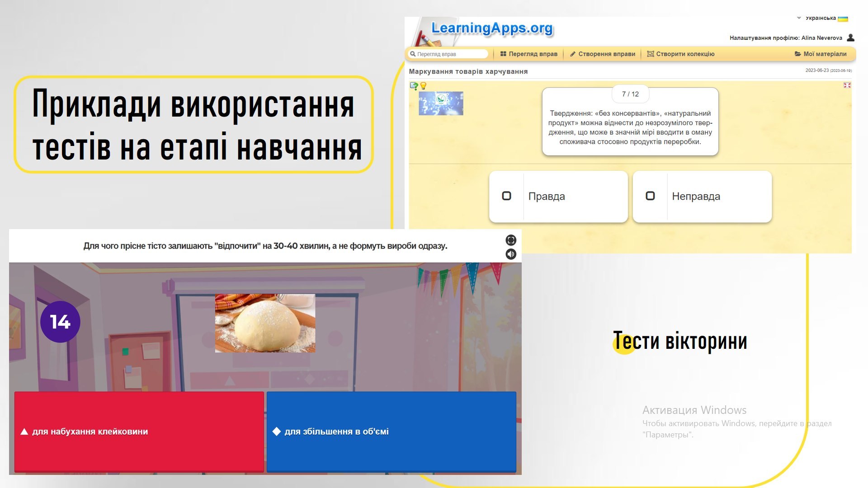Click the quiz sound speaker icon

pos(511,254)
